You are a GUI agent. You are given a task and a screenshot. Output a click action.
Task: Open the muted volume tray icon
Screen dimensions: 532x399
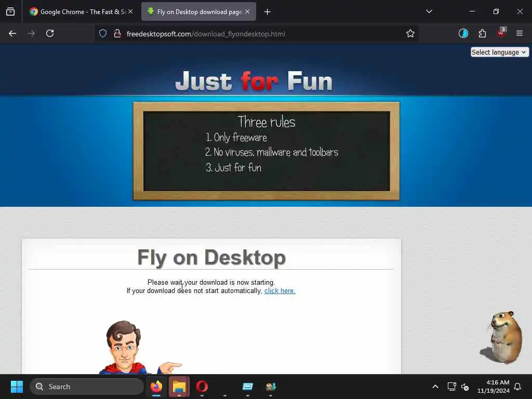pyautogui.click(x=465, y=387)
